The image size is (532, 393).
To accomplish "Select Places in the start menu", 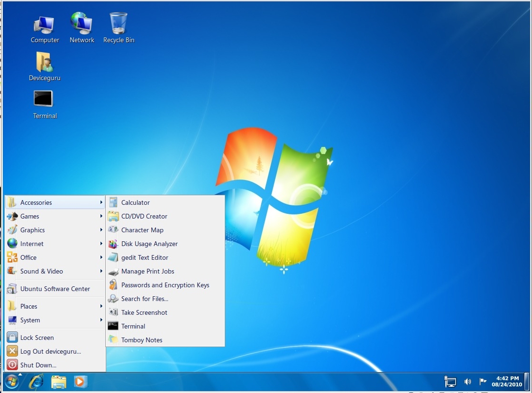I will 55,306.
